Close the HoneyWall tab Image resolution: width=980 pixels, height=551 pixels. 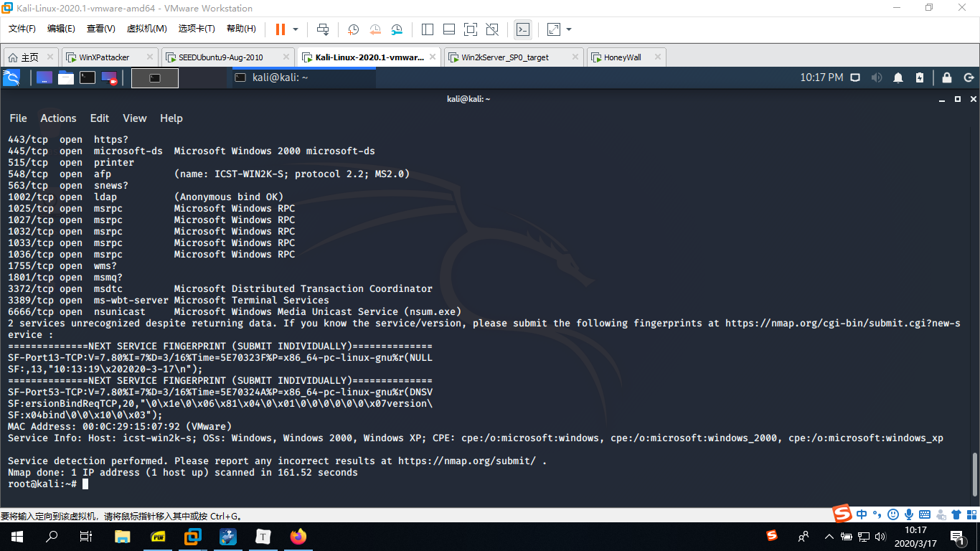658,57
